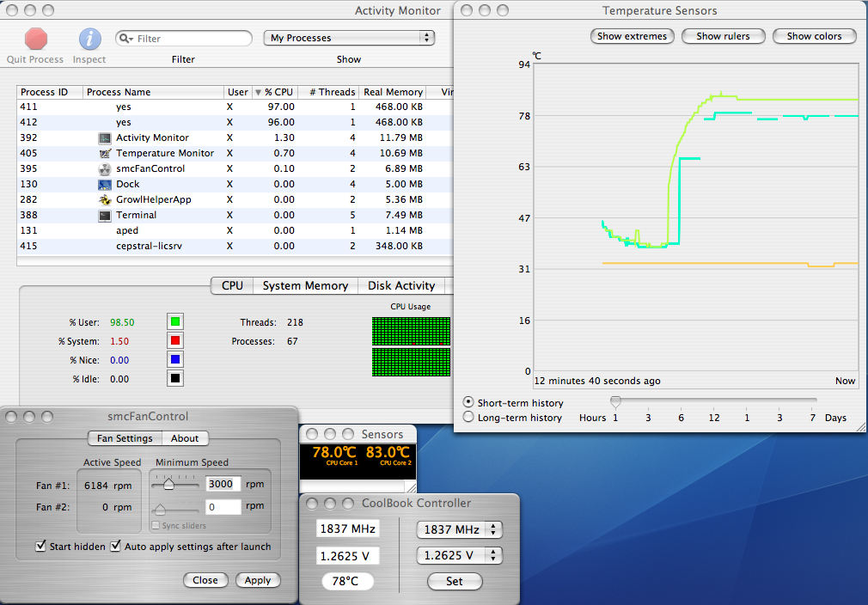
Task: Click the Quit Process stop-sign icon
Action: (36, 39)
